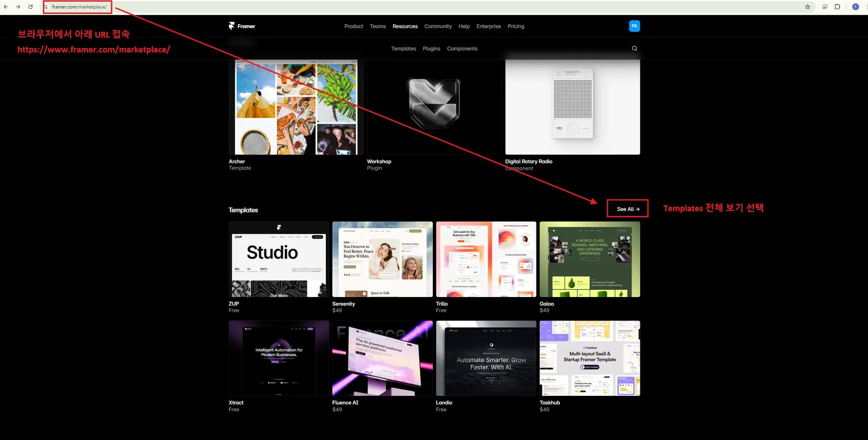Go to the Enterprise page

pos(488,26)
